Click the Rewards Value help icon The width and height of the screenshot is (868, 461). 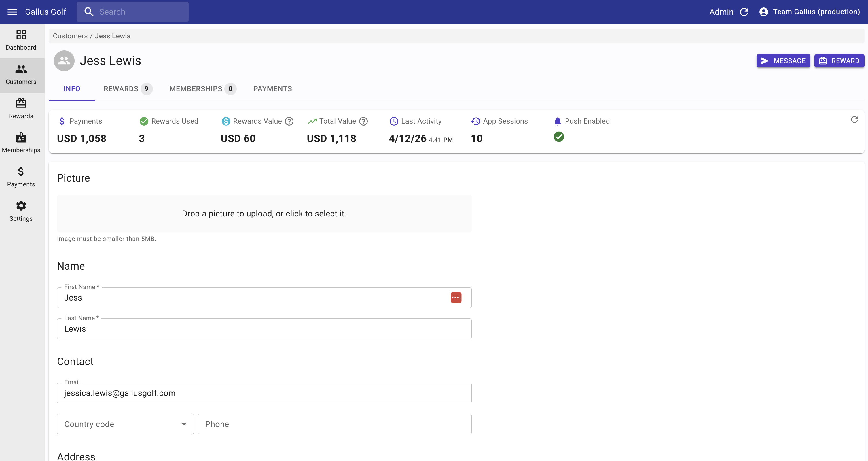click(x=289, y=121)
